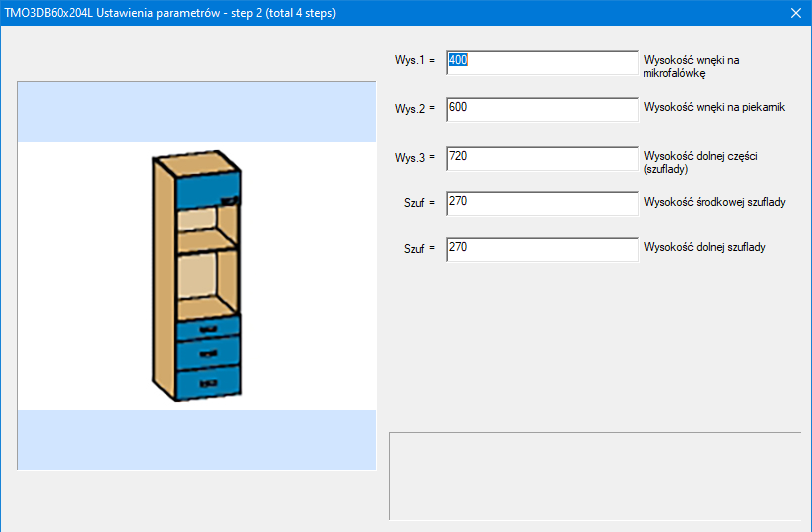Click the "Wys.2 =" label
Image resolution: width=812 pixels, height=532 pixels.
point(415,108)
